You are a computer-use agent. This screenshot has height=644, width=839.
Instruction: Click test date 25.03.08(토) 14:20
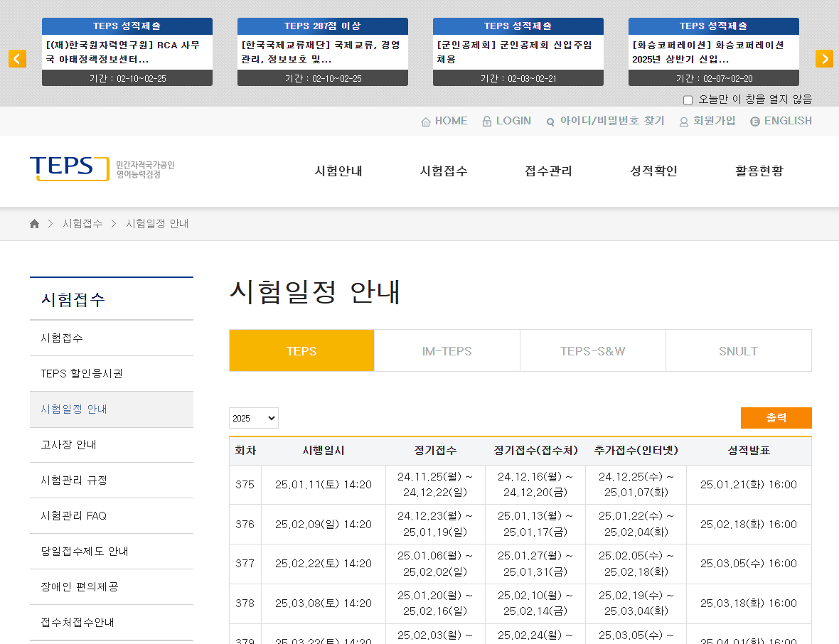[x=324, y=603]
